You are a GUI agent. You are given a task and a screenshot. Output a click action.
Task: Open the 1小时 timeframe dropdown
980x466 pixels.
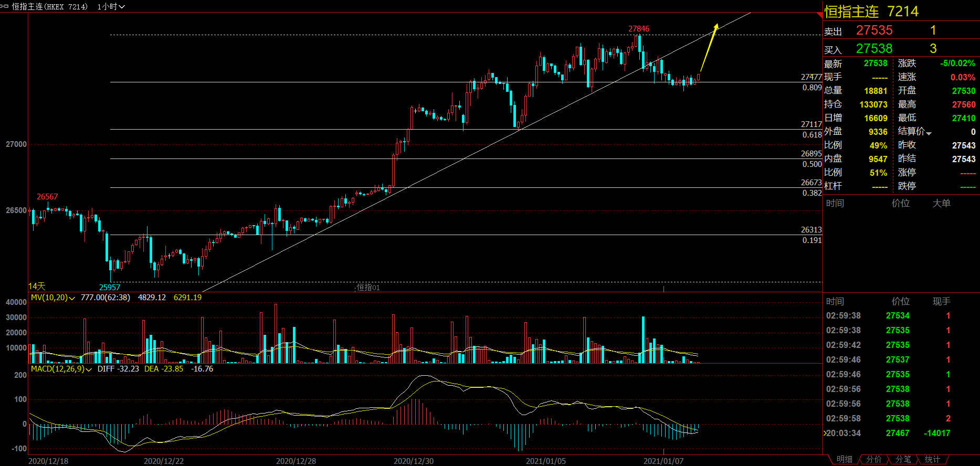pyautogui.click(x=111, y=7)
